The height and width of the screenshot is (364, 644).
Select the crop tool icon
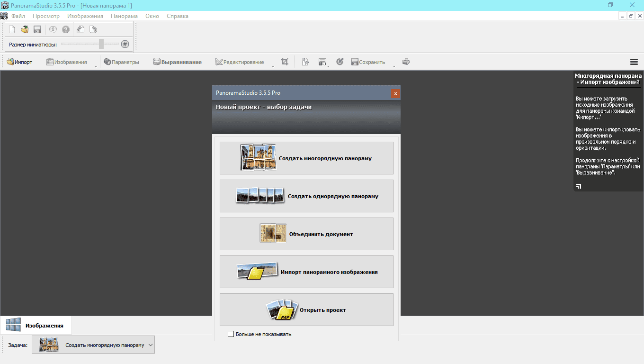[285, 62]
